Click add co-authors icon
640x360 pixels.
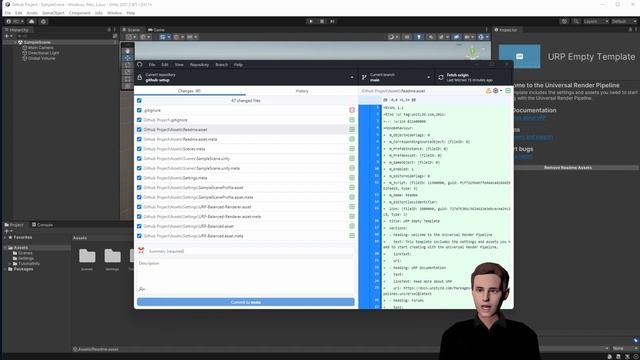click(142, 289)
